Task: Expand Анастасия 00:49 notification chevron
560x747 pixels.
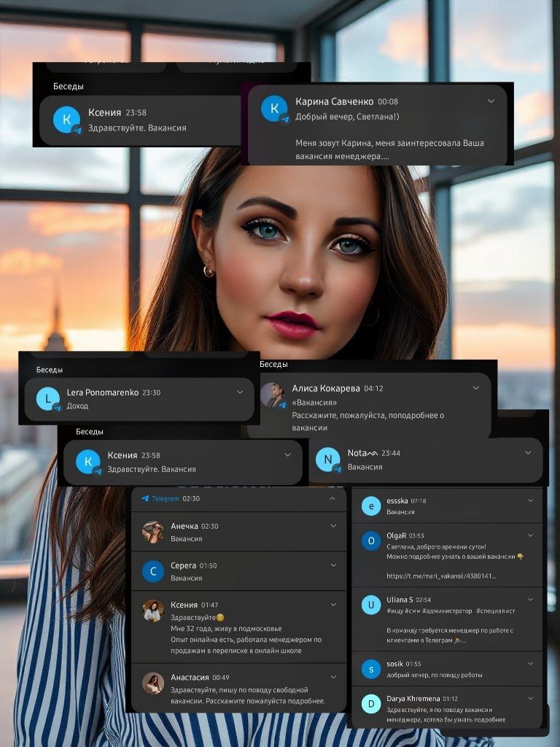Action: click(x=333, y=677)
